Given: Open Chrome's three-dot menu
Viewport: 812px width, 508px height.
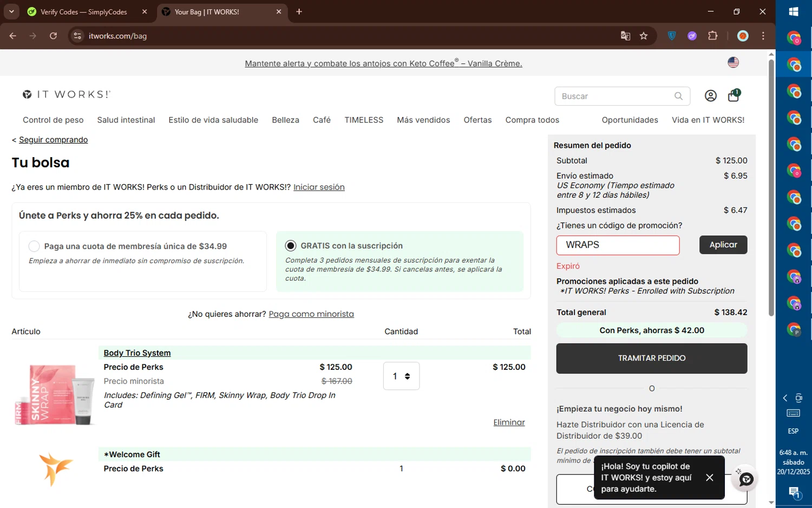Looking at the screenshot, I should point(763,36).
